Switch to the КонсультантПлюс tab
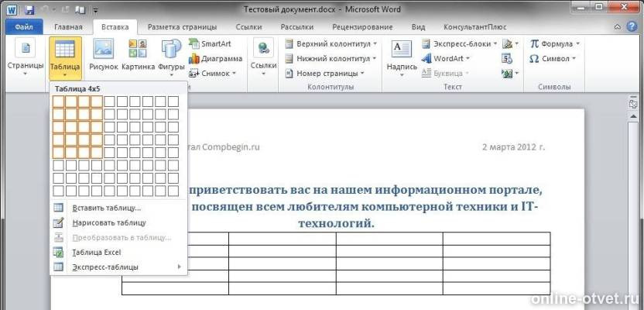Screen dimensions: 644x310 point(474,27)
